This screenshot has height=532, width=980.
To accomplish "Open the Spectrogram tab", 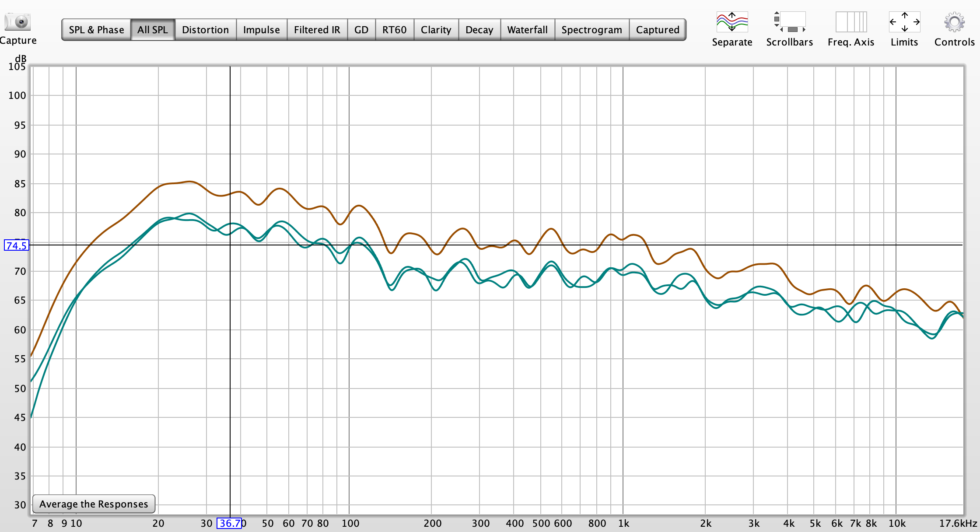I will pyautogui.click(x=591, y=30).
